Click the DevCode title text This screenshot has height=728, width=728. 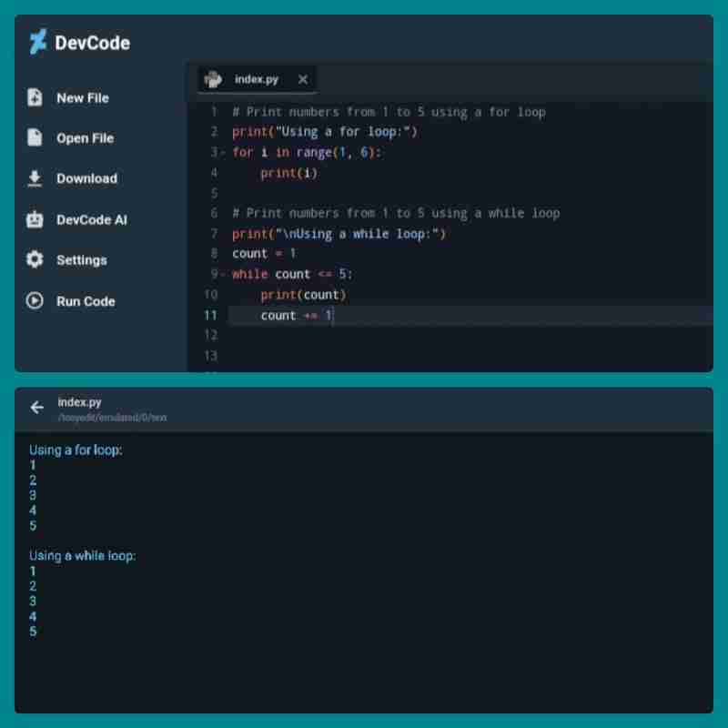93,43
